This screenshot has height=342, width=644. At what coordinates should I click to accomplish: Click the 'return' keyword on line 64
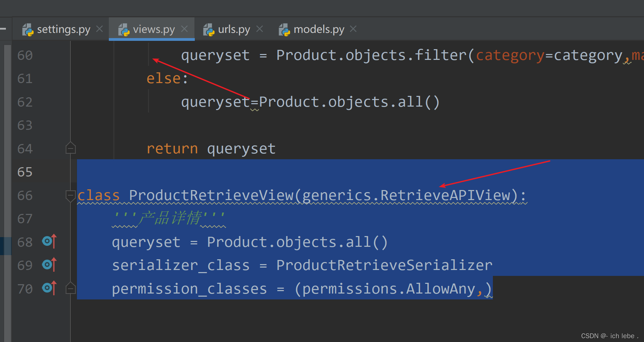(x=172, y=149)
